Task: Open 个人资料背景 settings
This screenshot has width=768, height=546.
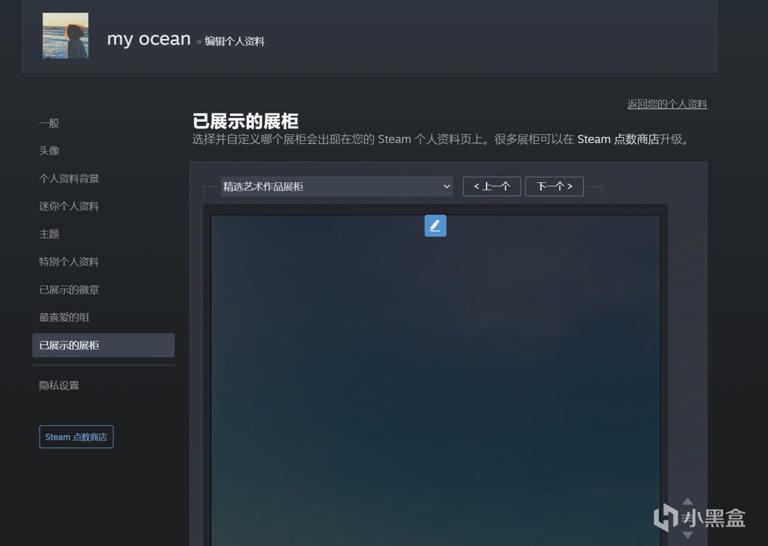Action: click(69, 178)
